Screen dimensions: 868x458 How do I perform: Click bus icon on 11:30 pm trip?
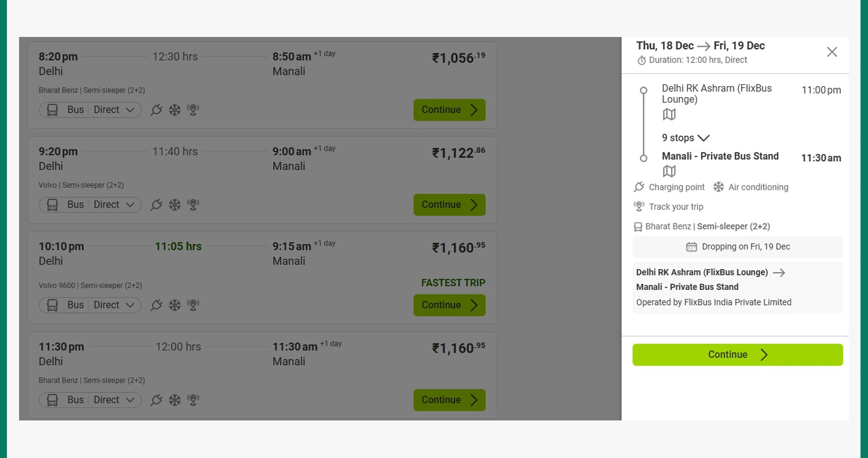click(52, 400)
